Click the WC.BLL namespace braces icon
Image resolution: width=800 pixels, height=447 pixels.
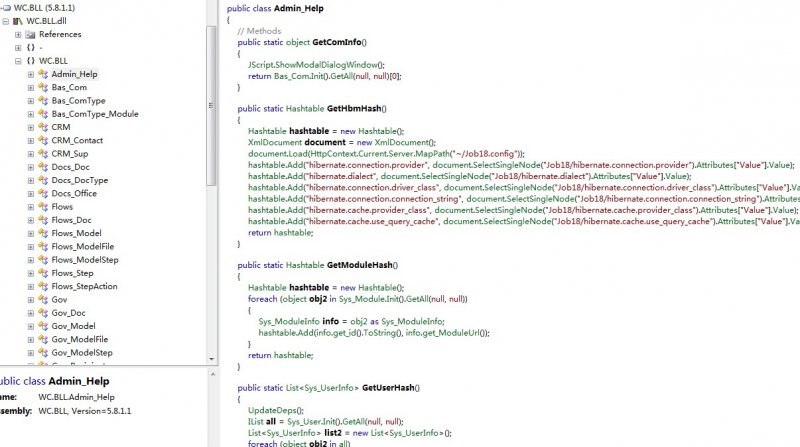tap(31, 61)
